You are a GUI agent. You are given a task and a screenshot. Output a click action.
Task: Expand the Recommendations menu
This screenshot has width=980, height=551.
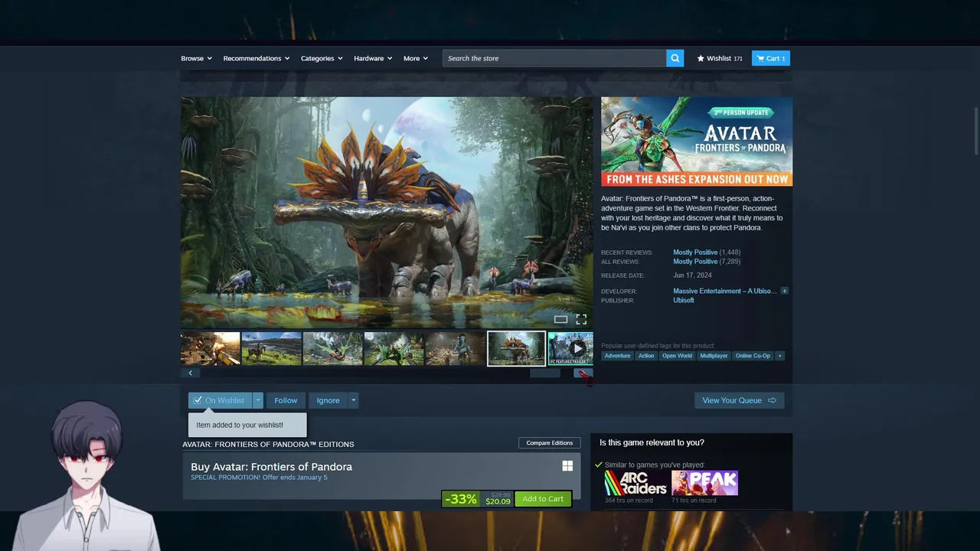pos(256,58)
